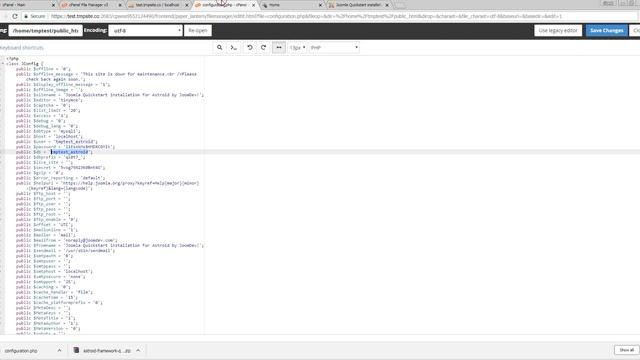Show all downloads
The height and width of the screenshot is (360, 640).
(x=627, y=350)
